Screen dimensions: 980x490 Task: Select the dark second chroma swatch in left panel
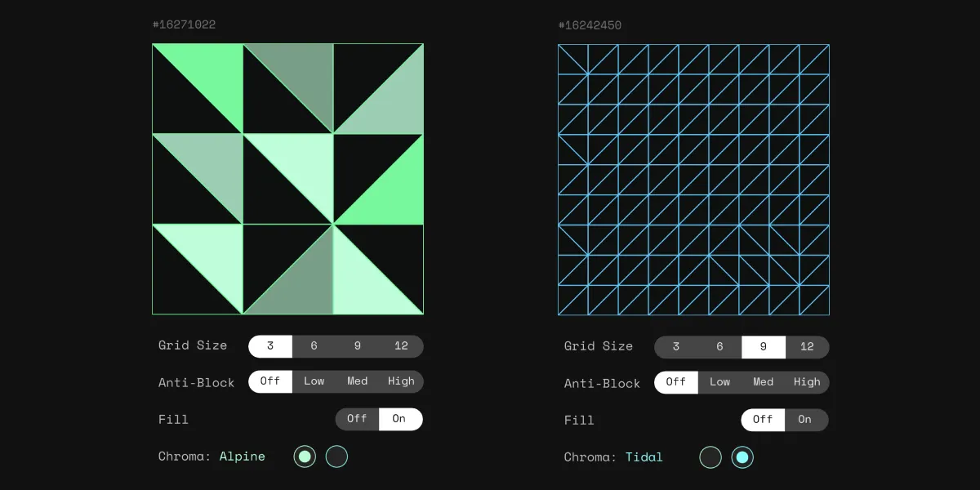pos(337,457)
